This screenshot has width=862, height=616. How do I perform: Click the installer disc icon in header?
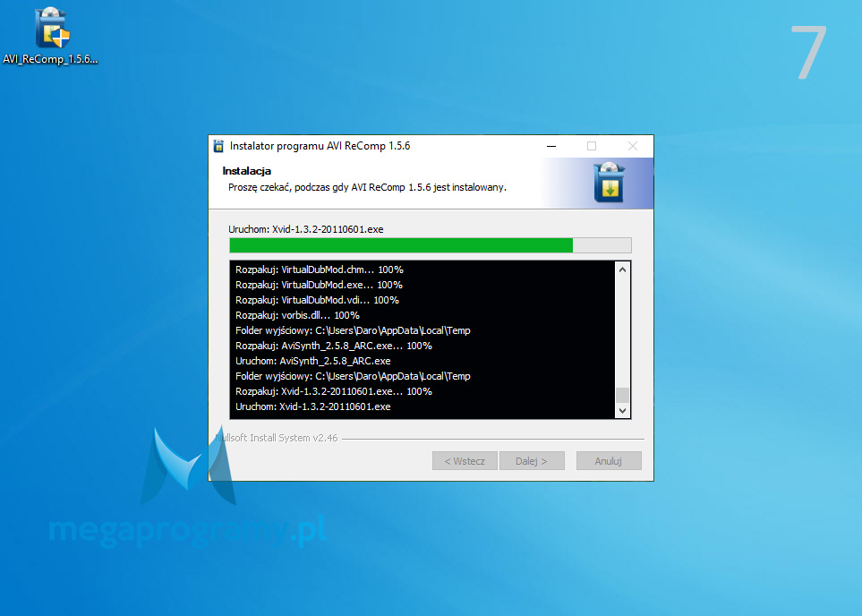pos(609,183)
